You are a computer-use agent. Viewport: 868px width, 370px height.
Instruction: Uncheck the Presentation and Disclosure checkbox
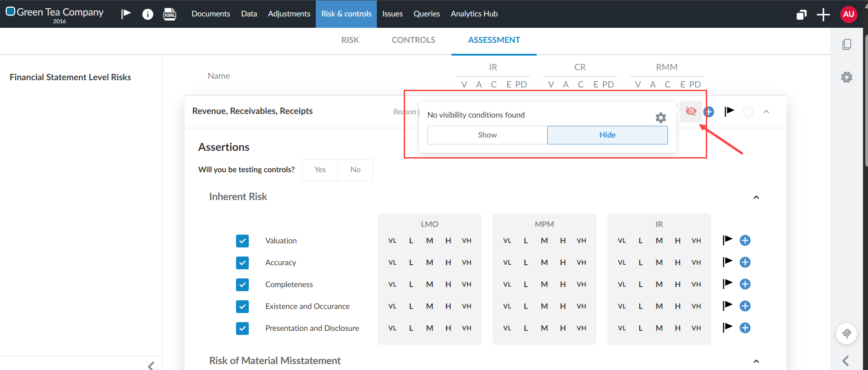coord(242,329)
